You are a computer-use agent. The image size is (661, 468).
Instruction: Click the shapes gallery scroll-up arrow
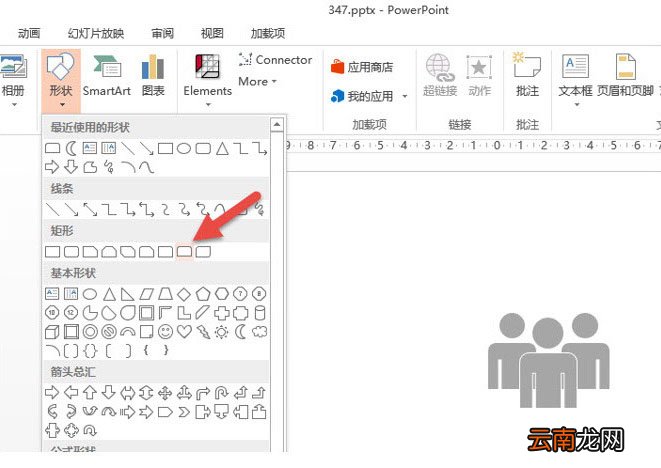coord(277,124)
